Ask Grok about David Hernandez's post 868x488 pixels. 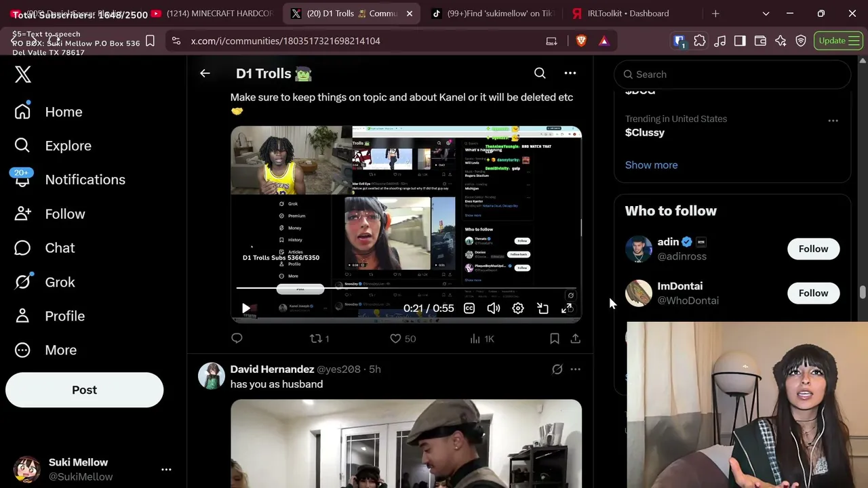tap(557, 369)
